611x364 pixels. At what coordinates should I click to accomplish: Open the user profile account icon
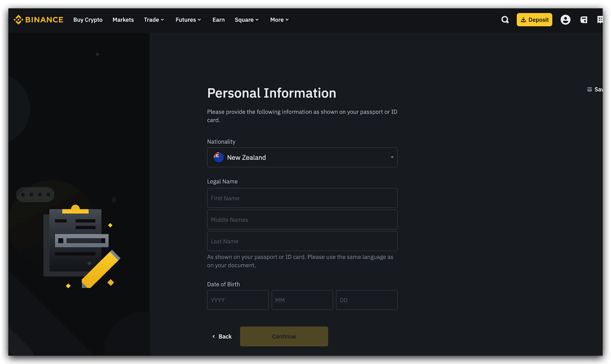565,20
